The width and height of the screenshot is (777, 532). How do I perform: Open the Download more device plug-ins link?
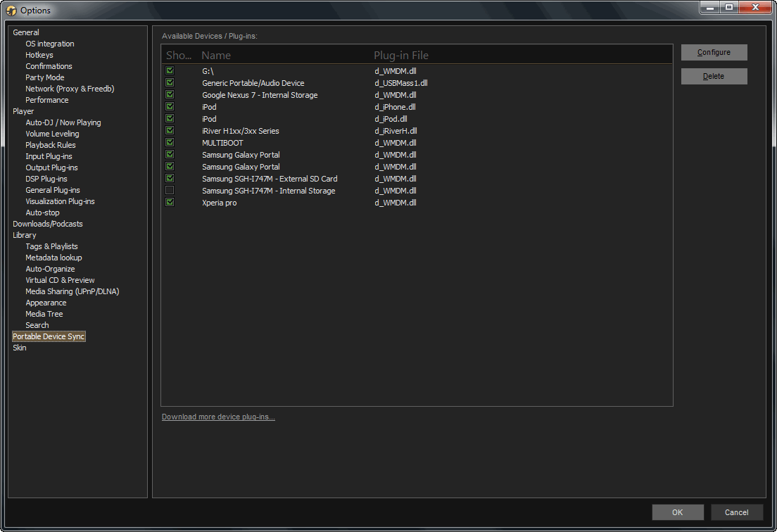coord(218,417)
